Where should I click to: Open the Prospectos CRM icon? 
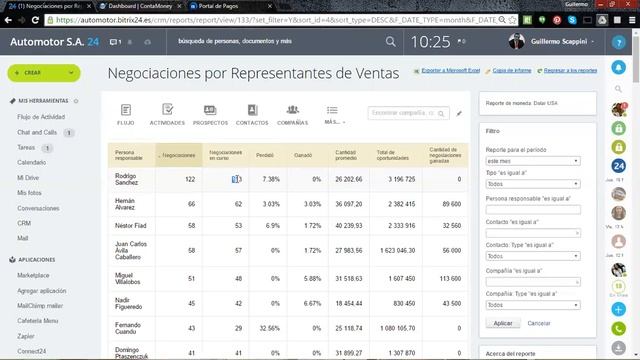210,114
